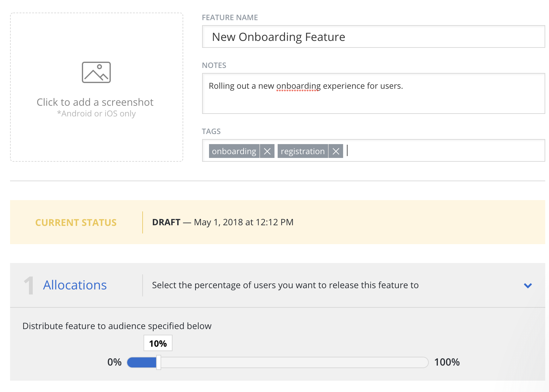Click "Distribute feature to audience specified below" text

117,326
